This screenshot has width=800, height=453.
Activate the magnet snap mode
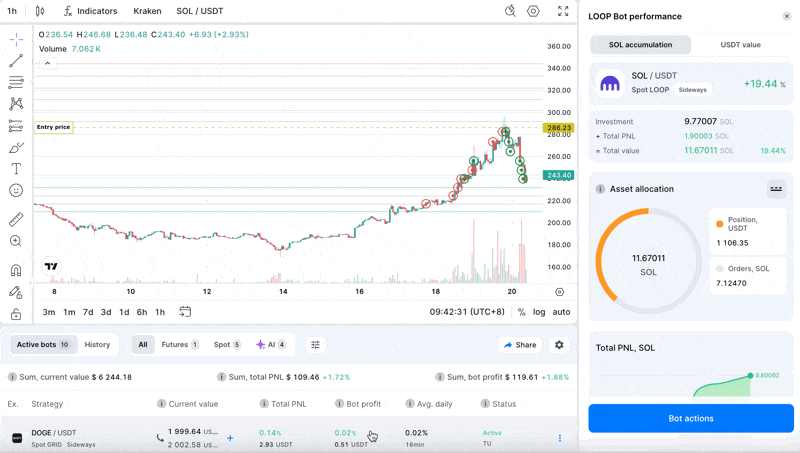pos(16,270)
